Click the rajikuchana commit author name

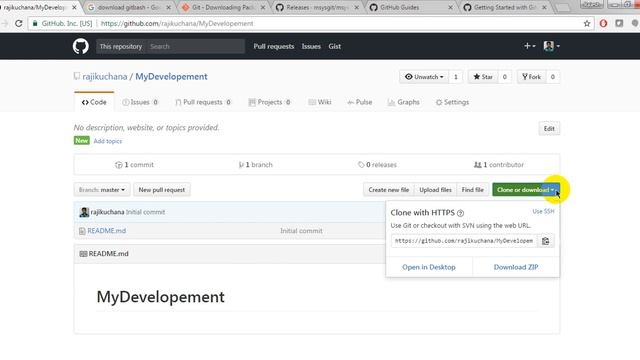point(107,212)
